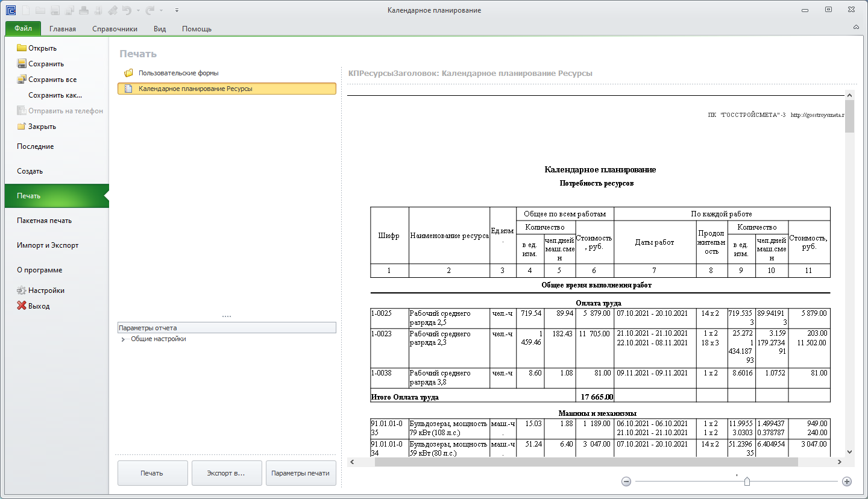Click the Машины и механизмы section heading
The height and width of the screenshot is (499, 868).
pos(597,413)
